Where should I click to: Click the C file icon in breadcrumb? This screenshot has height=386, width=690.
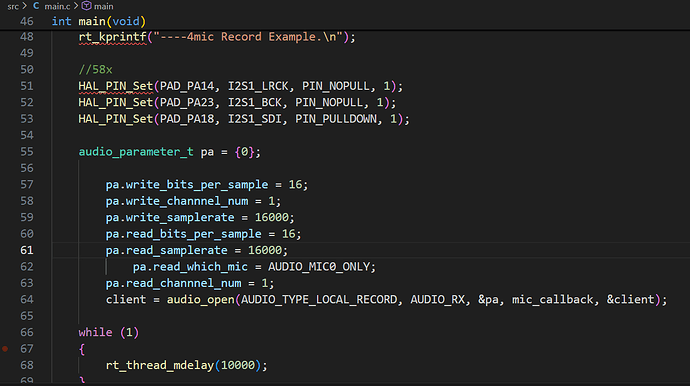[36, 6]
